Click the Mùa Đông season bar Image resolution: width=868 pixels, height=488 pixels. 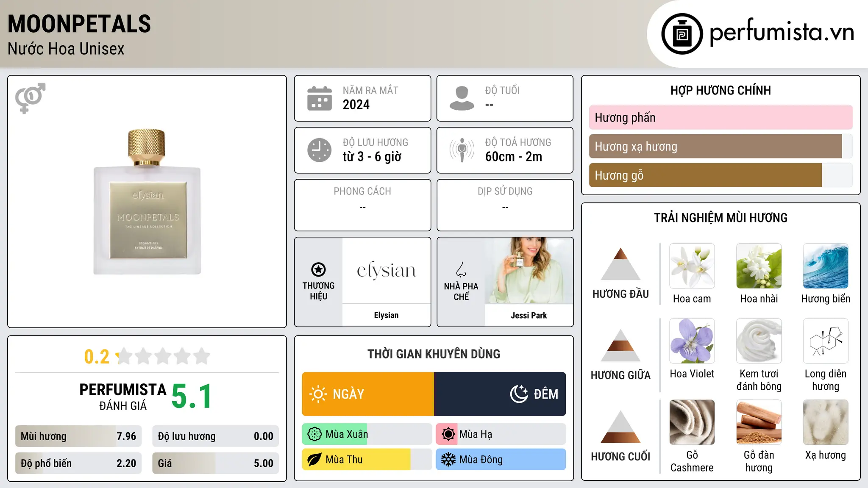[x=501, y=460]
